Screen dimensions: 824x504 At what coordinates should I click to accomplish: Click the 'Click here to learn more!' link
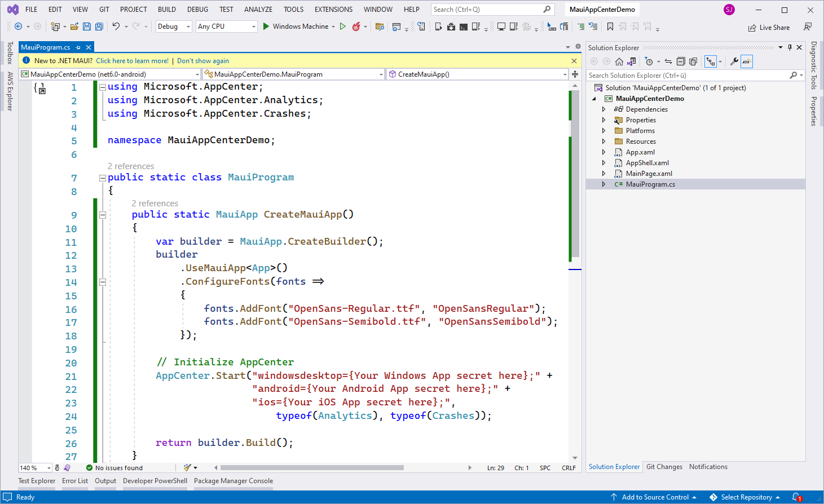tap(132, 61)
